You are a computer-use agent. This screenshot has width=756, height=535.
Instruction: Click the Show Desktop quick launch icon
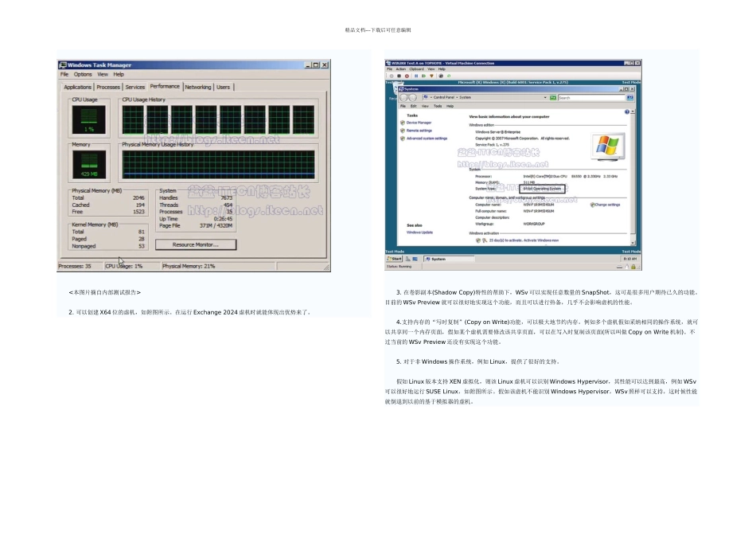click(x=415, y=259)
